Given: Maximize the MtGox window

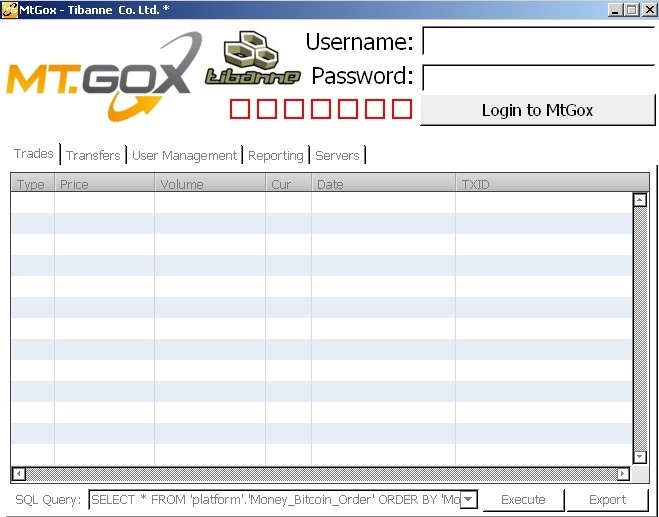Looking at the screenshot, I should tap(632, 10).
